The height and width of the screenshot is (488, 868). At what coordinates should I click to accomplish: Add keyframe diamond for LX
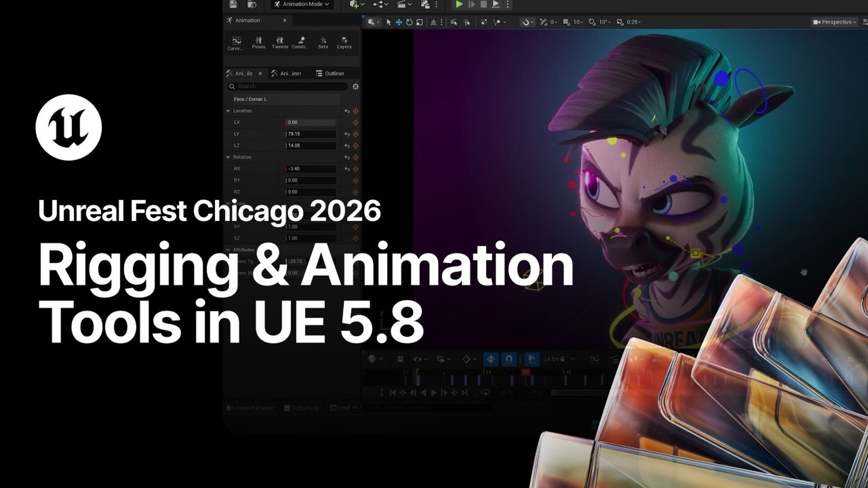355,122
